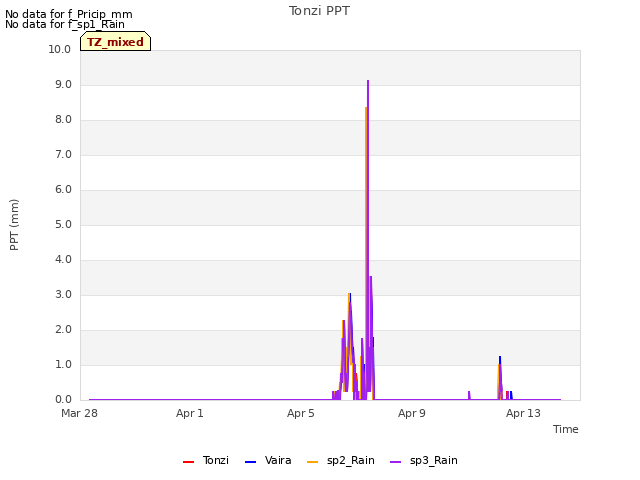Screen dimensions: 640x480
Task: Click the 8.0 y-axis tick label
Action: coord(63,120)
